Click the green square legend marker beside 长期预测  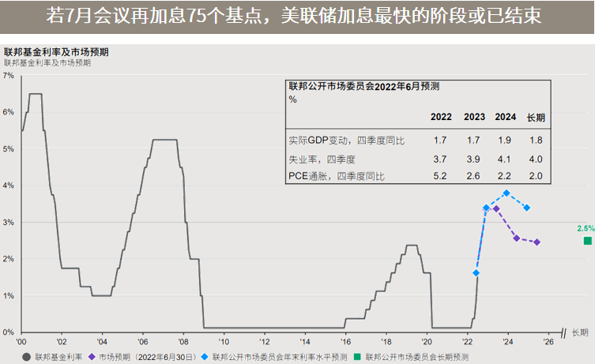(x=357, y=357)
